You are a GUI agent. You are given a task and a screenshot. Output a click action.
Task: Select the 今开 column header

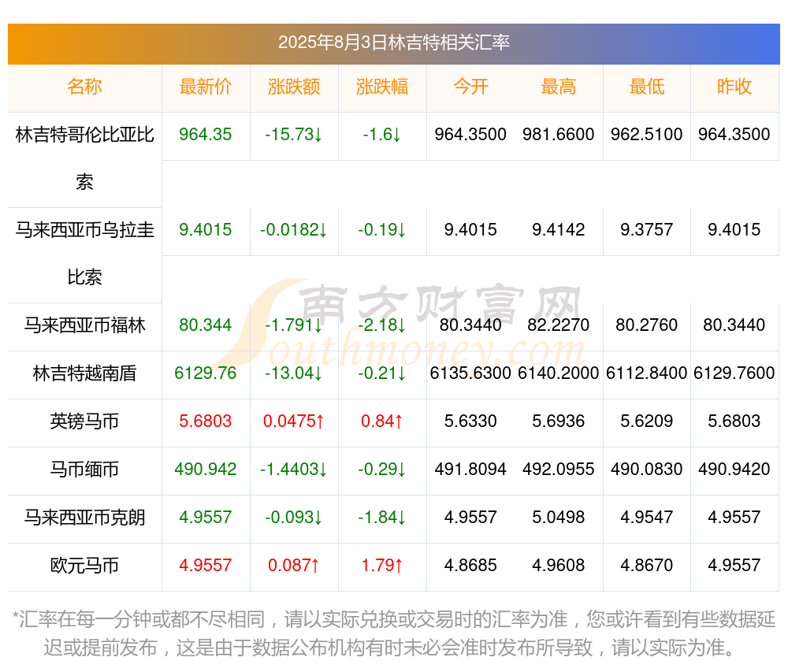point(470,87)
